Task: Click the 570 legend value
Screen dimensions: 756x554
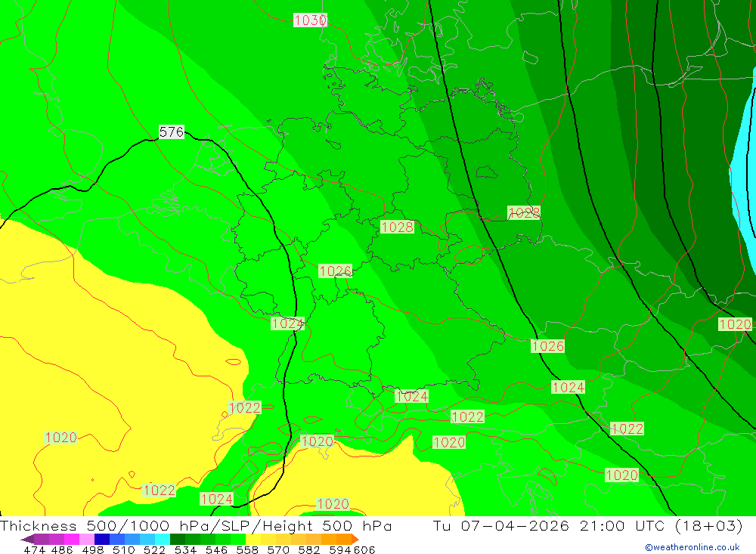Action: (x=278, y=549)
